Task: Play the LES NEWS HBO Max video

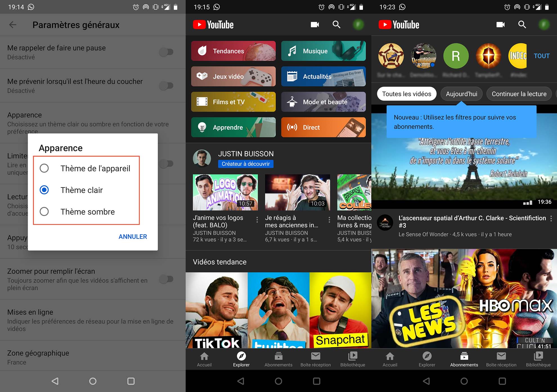Action: pyautogui.click(x=464, y=299)
